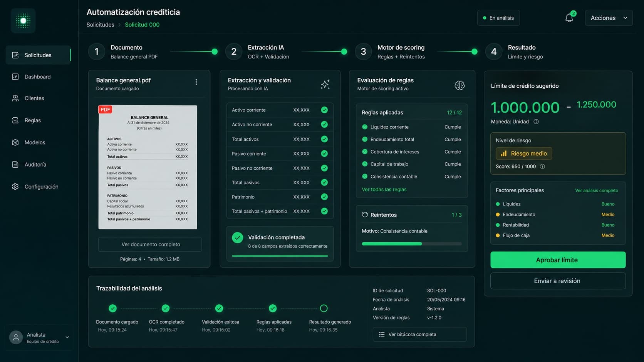Click the Riesgo medio badge
Viewport: 644px width, 362px height.
(524, 153)
